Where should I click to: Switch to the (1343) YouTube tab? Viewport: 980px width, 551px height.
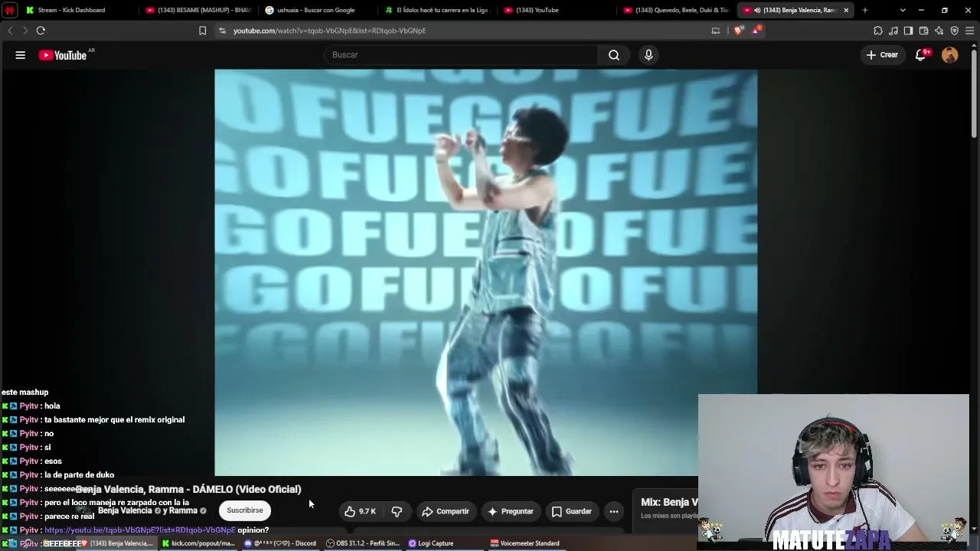[x=557, y=10]
